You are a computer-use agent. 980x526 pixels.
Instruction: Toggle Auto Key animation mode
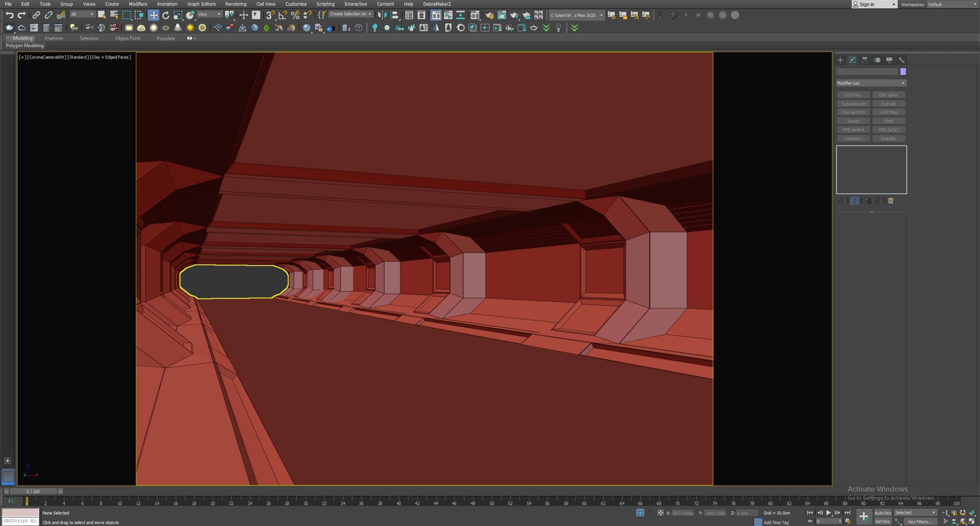coord(883,513)
